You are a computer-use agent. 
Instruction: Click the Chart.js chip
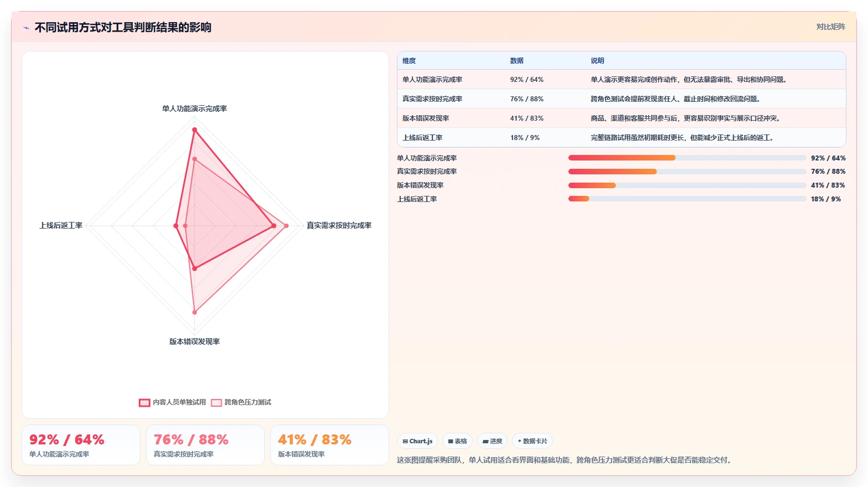tap(417, 441)
